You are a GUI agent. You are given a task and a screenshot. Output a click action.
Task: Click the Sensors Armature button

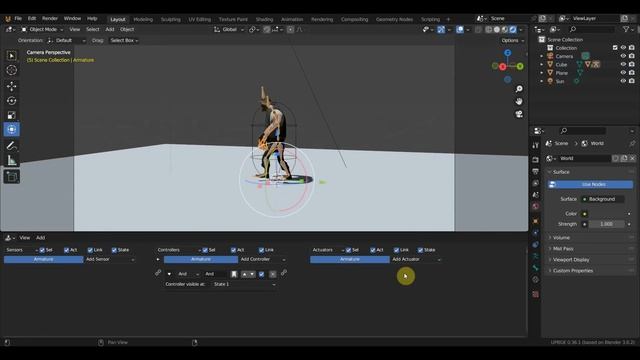pyautogui.click(x=43, y=260)
